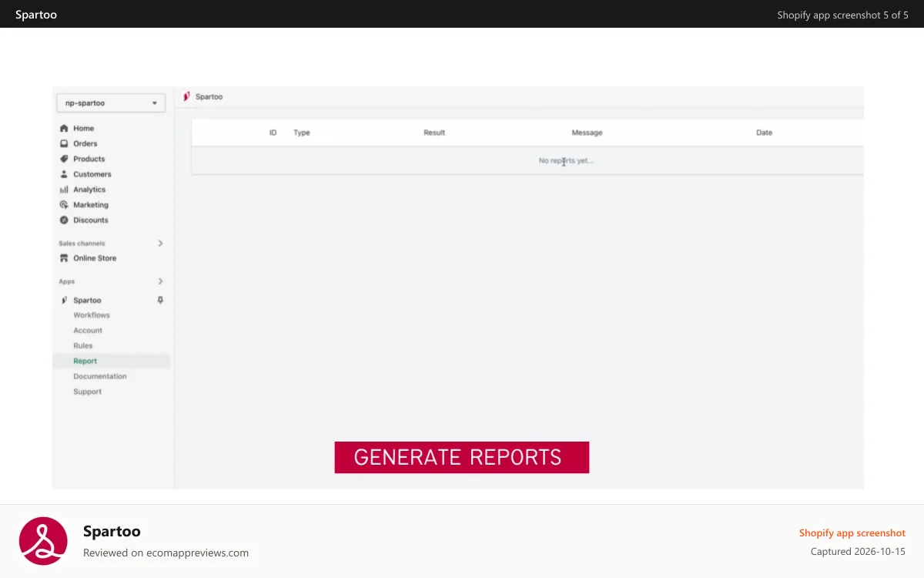The image size is (924, 578).
Task: Click the 'Shopify app screenshot' orange label
Action: click(852, 533)
